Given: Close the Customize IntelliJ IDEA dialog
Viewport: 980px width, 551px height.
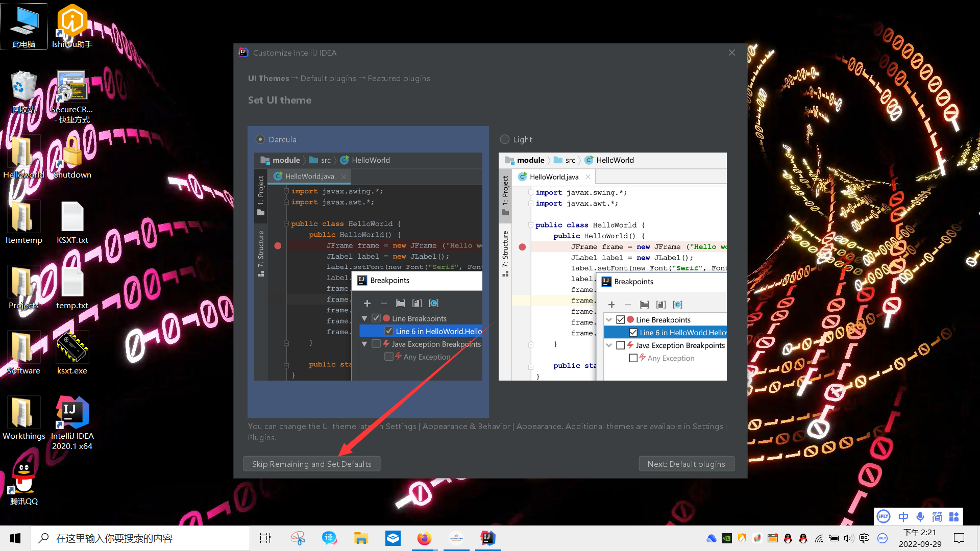Looking at the screenshot, I should point(732,53).
